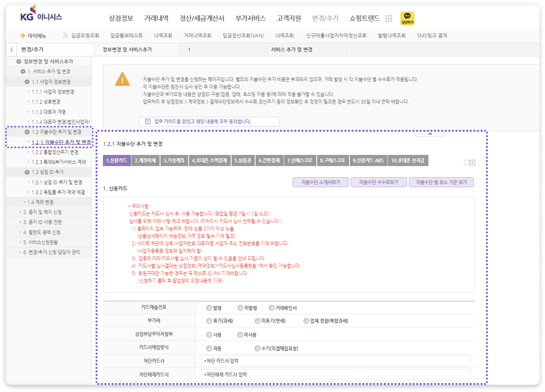Collapse 1. 서비스 추가 및 변경 node
Image resolution: width=545 pixels, height=392 pixels.
coord(23,71)
